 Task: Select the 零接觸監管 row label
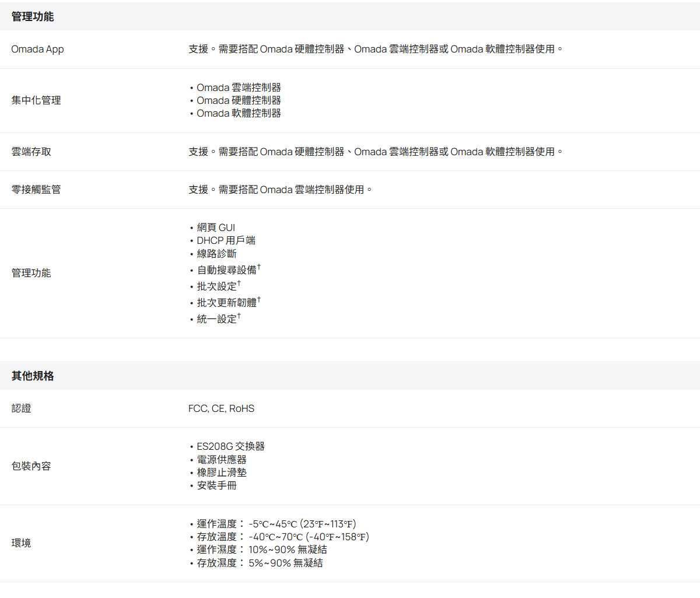pos(36,190)
